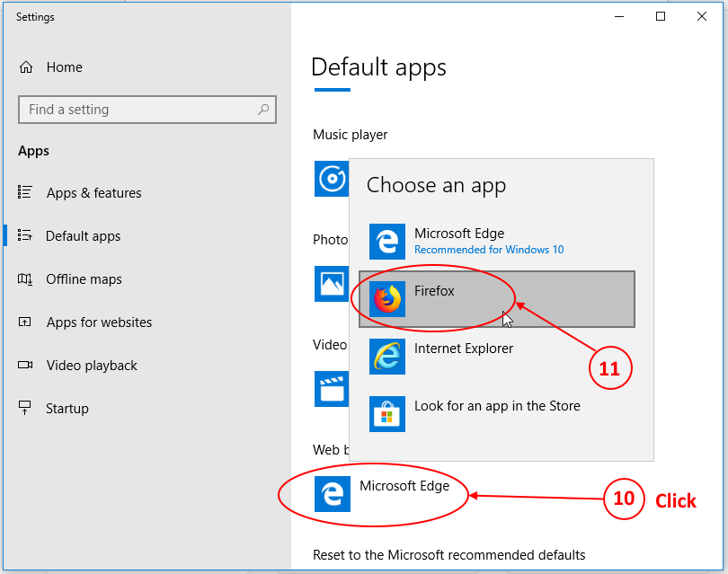Click the search magnifier icon
This screenshot has height=574, width=728.
tap(263, 110)
